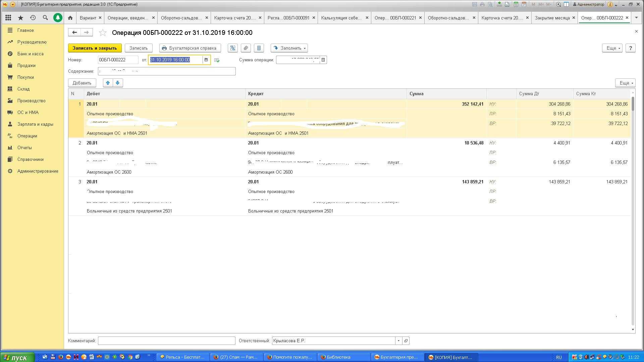Click the Записать button
The width and height of the screenshot is (644, 362).
(139, 48)
